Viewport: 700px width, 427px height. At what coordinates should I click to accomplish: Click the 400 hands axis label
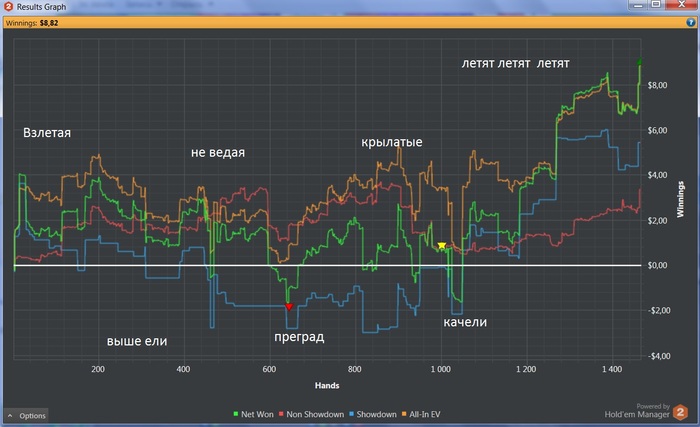(183, 369)
